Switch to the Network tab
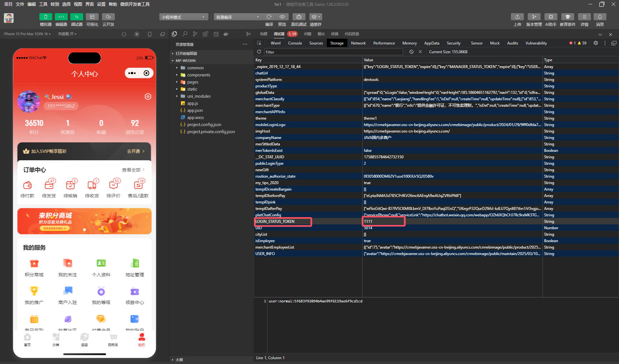This screenshot has height=364, width=619. [358, 43]
